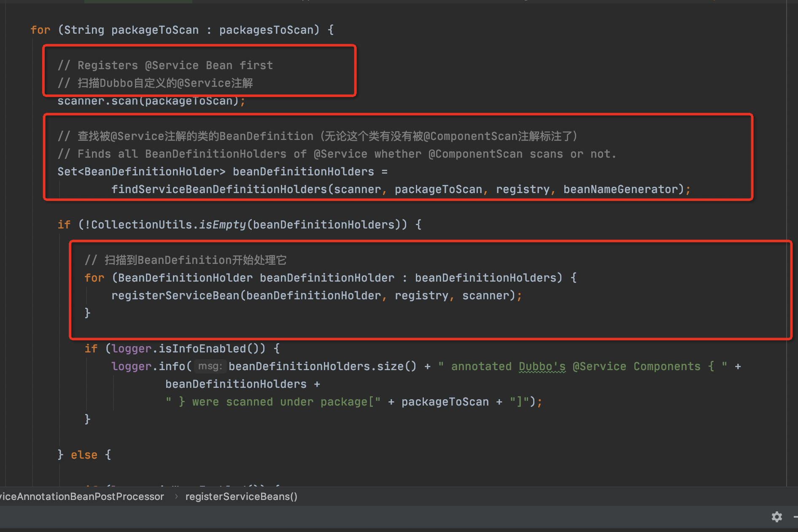The image size is (798, 532).
Task: Open the settings gear icon
Action: click(776, 517)
